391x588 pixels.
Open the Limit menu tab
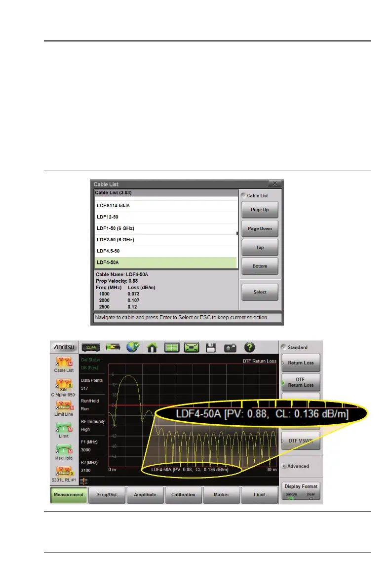pyautogui.click(x=259, y=495)
